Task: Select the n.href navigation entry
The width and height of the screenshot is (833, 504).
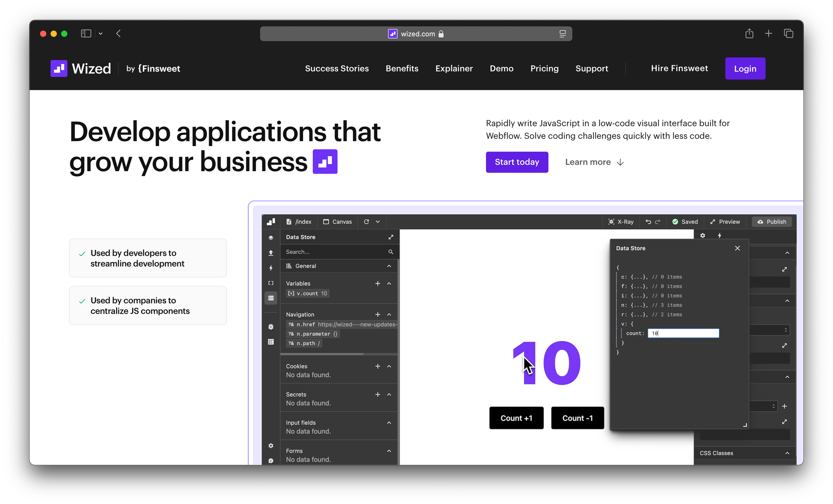Action: (342, 324)
